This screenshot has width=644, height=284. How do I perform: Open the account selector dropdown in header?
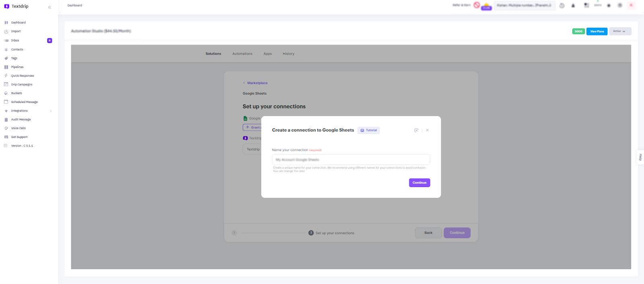coord(524,5)
